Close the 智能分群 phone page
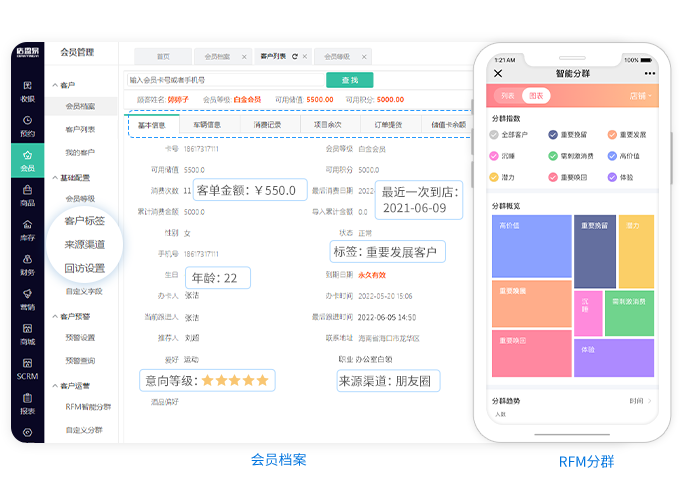Screen dimensions: 680x500 (498, 73)
